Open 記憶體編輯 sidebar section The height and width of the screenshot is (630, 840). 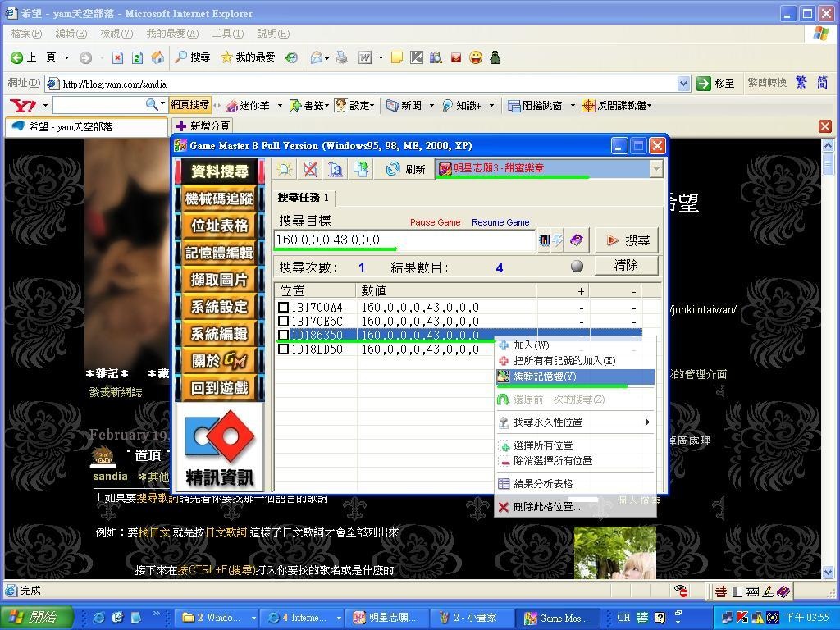(x=220, y=253)
